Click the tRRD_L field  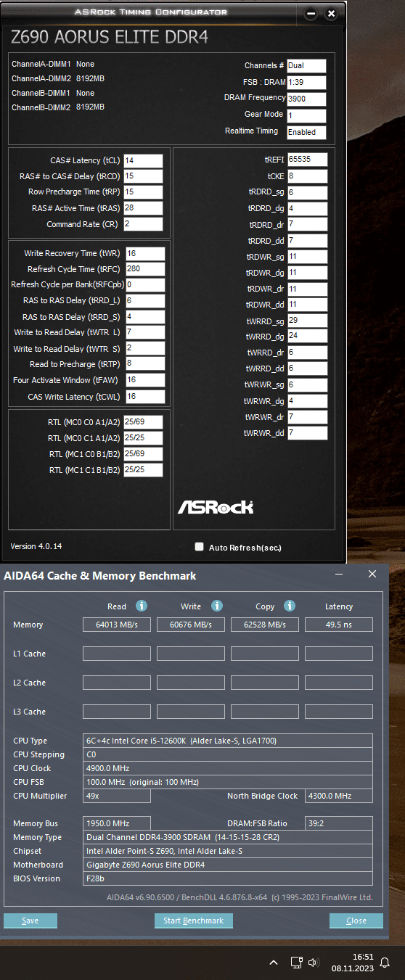[x=145, y=301]
